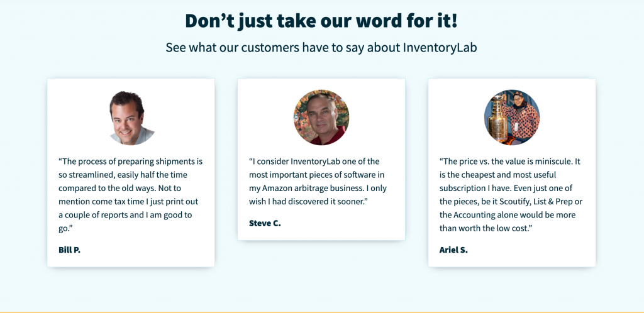Click Steve C.'s circular avatar

321,118
